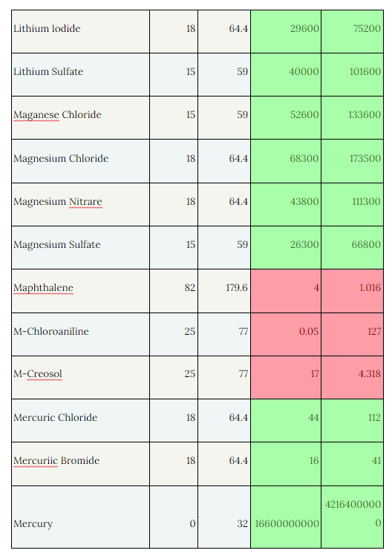Select the Mercuriic Bromide cell

(x=80, y=464)
